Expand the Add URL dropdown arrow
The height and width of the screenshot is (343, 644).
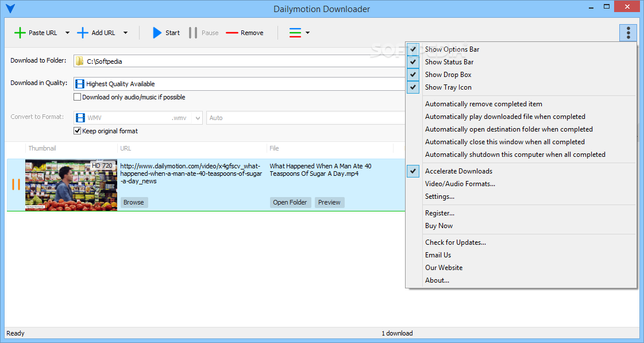click(125, 33)
